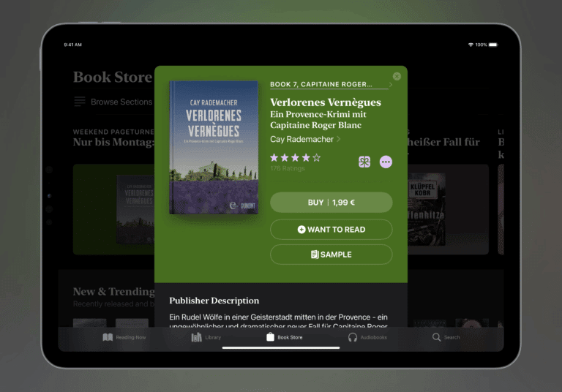Image resolution: width=562 pixels, height=392 pixels.
Task: Click the 'Ein Provence-Krimi mit' subtitle
Action: tap(318, 114)
